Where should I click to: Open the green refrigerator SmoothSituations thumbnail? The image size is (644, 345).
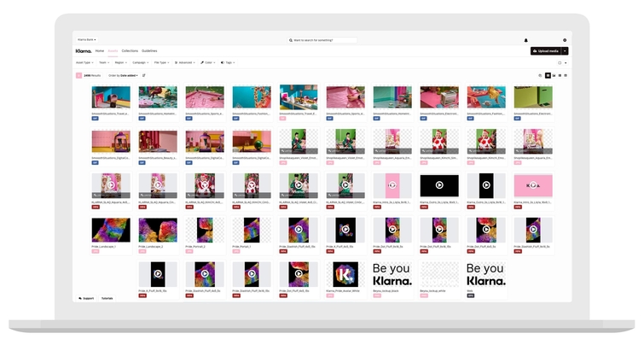(533, 97)
